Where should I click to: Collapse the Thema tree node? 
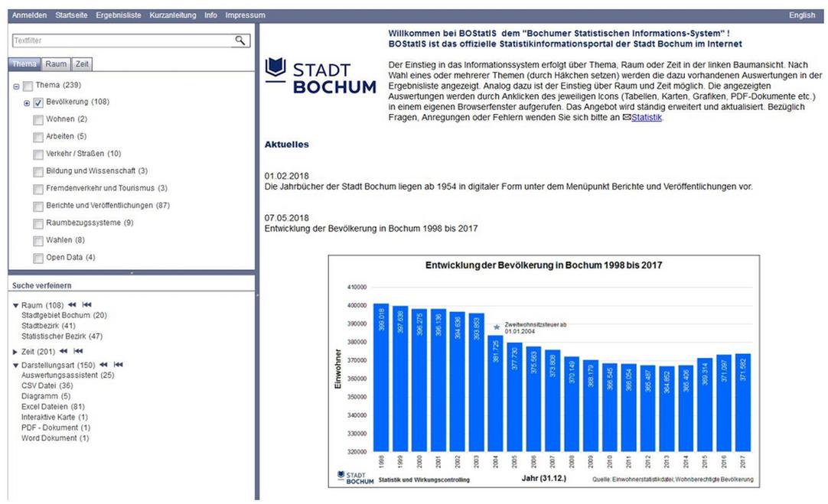pyautogui.click(x=16, y=85)
